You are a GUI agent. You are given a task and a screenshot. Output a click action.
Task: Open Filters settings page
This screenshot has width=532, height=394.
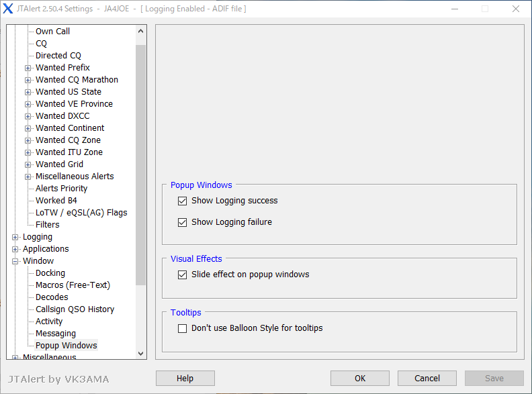[48, 224]
